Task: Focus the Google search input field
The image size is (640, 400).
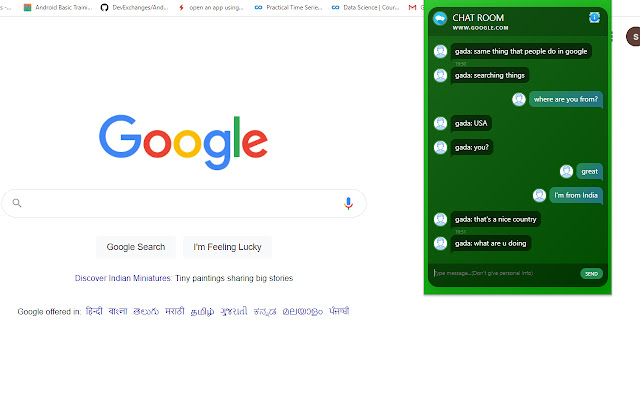Action: 184,203
